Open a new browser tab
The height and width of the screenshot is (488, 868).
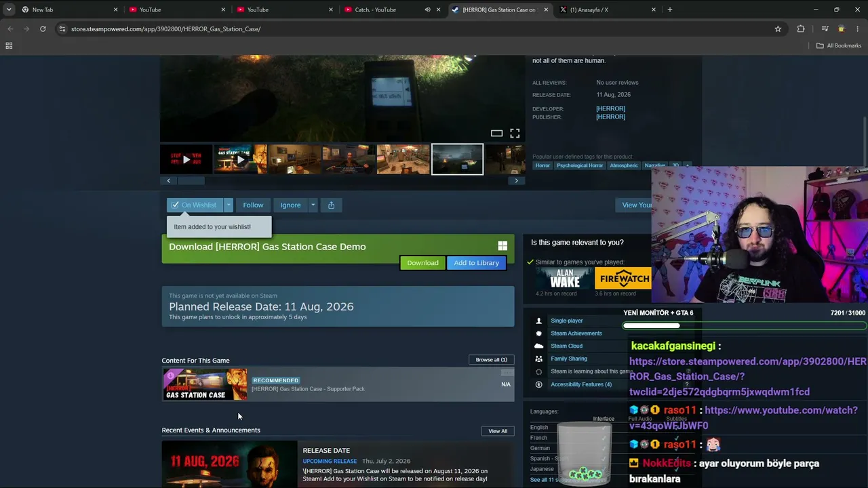click(x=670, y=9)
